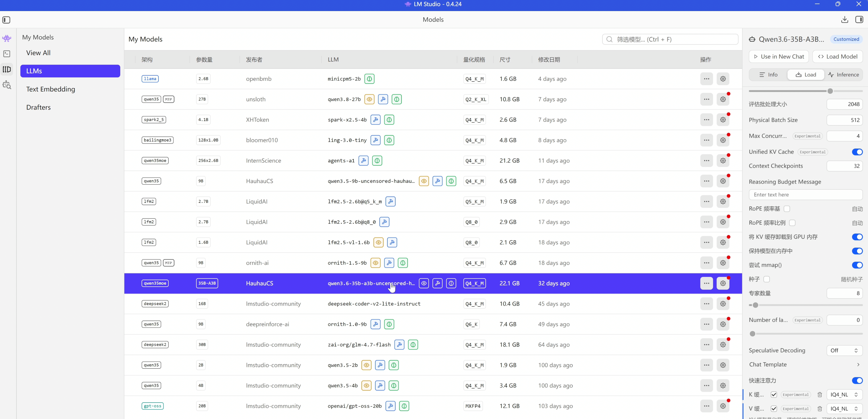Delete the K cache quantization setting

(x=820, y=395)
